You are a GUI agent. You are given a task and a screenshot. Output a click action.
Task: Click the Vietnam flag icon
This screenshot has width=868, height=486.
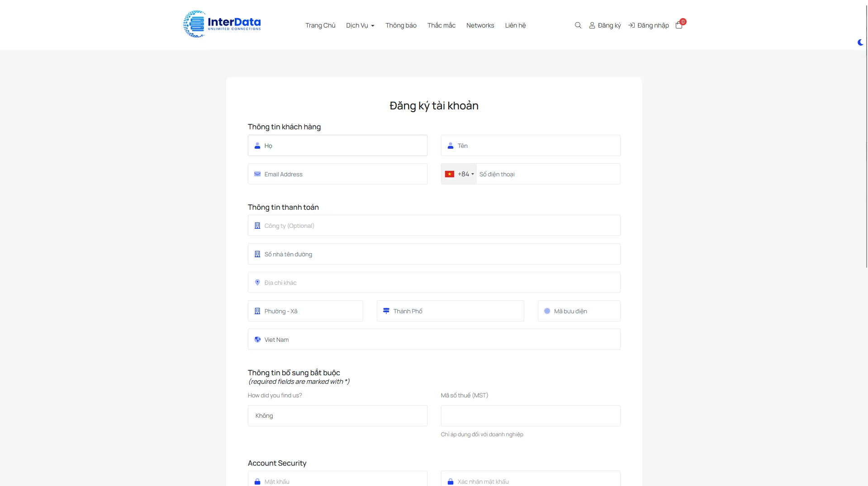450,174
